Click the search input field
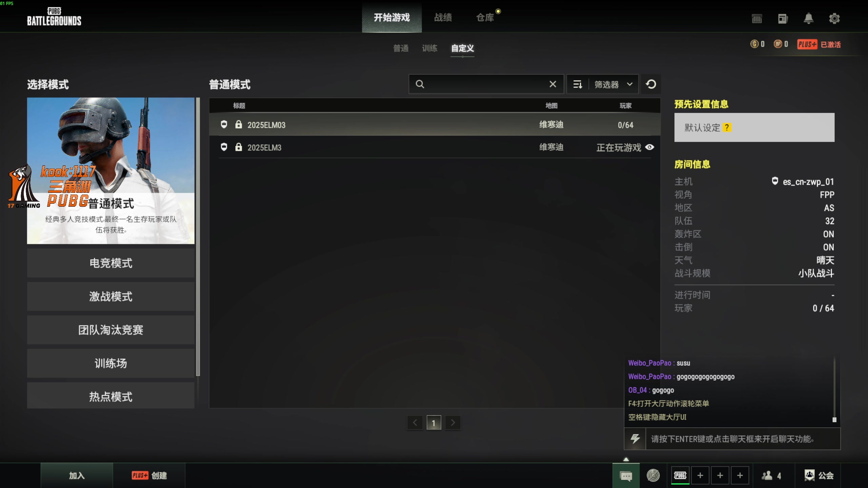Viewport: 868px width, 488px height. (486, 84)
